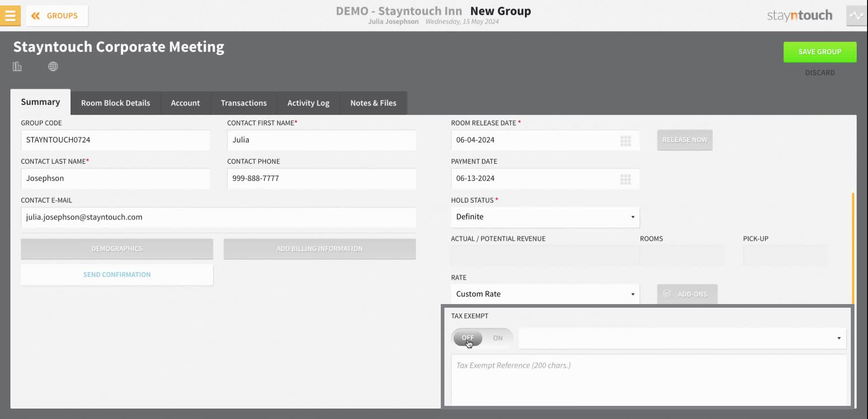The width and height of the screenshot is (868, 419).
Task: Click the Stayntouch Corporate Meeting group title
Action: point(119,47)
